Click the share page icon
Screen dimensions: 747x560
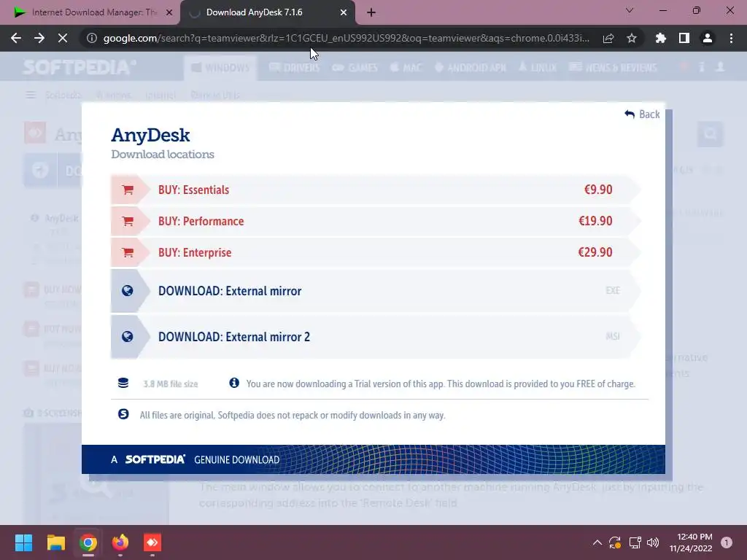(608, 38)
